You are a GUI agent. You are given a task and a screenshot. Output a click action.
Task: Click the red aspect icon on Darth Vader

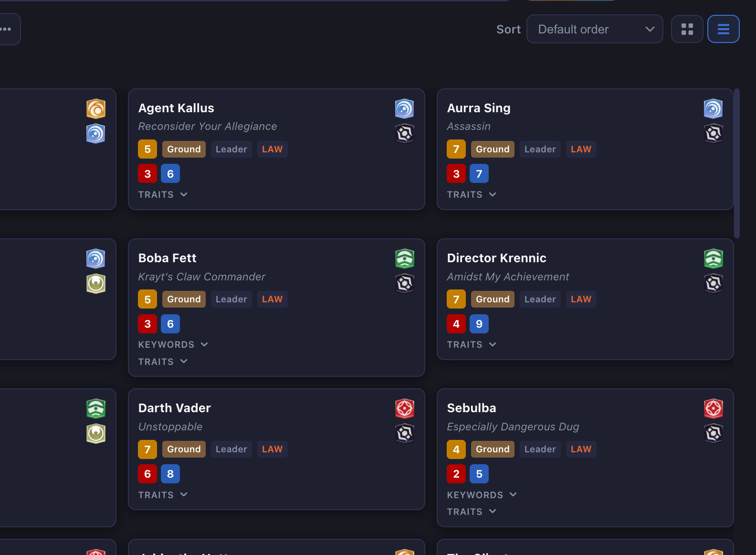point(404,409)
